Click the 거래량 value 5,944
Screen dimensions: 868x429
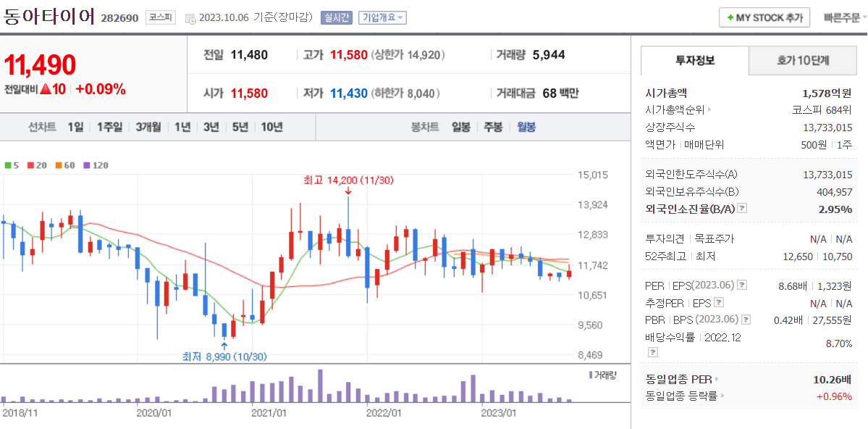[x=549, y=55]
